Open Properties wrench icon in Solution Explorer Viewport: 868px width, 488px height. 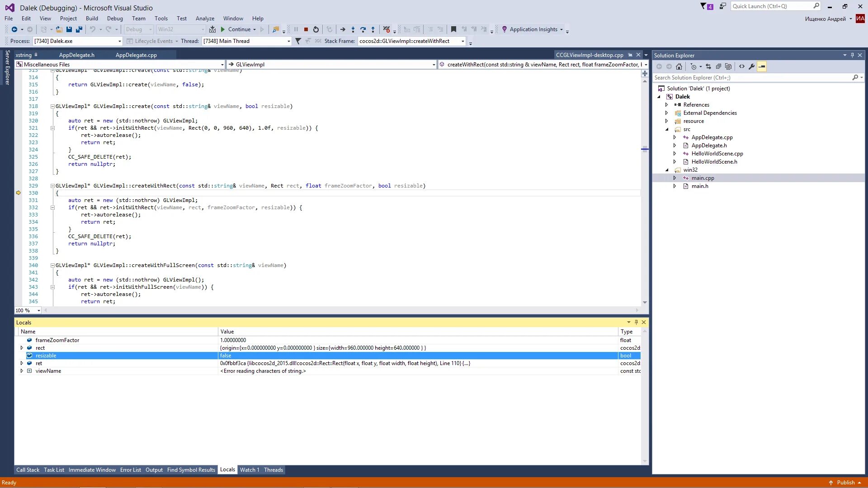coord(752,67)
